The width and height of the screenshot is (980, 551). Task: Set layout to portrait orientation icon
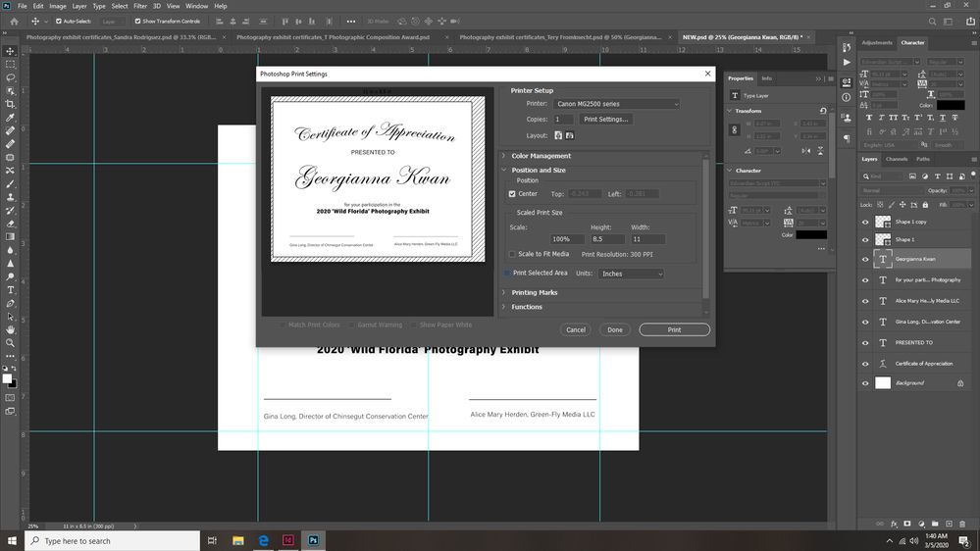click(x=558, y=135)
